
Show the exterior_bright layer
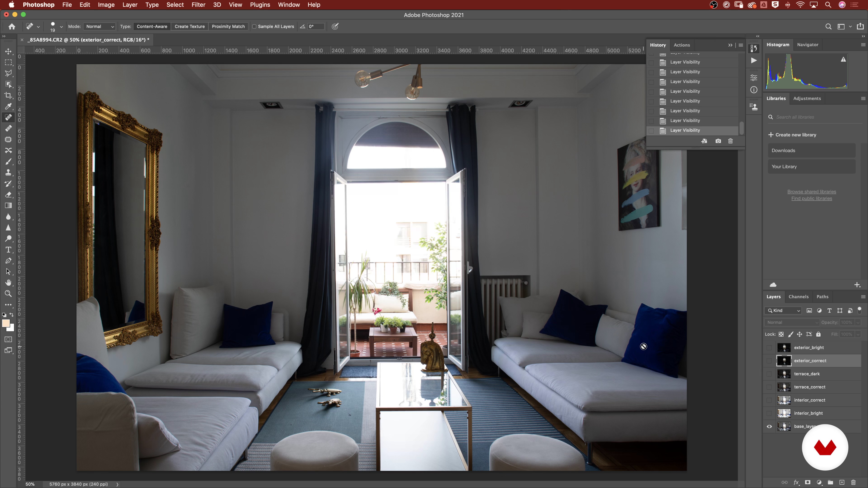[x=769, y=347]
